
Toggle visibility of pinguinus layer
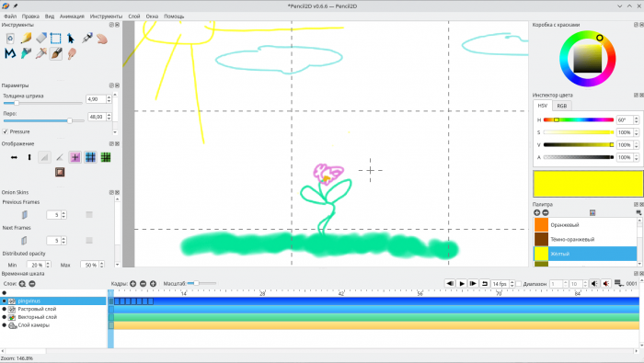point(5,301)
